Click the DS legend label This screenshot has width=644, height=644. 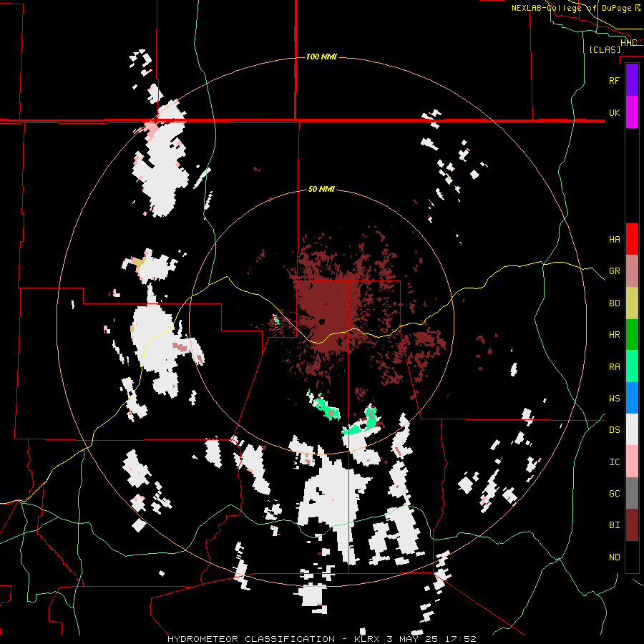pos(614,429)
